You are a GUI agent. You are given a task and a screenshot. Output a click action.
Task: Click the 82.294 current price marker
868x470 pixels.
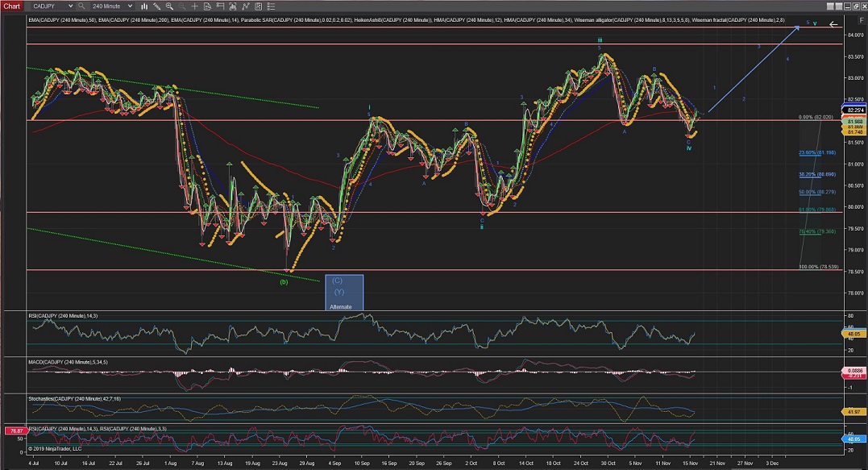pos(853,109)
